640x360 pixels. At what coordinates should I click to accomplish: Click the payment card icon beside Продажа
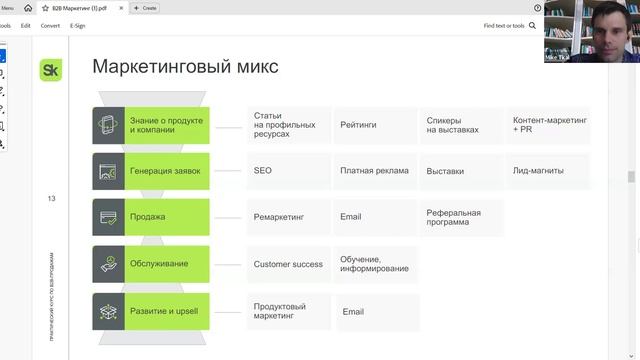[x=108, y=217]
